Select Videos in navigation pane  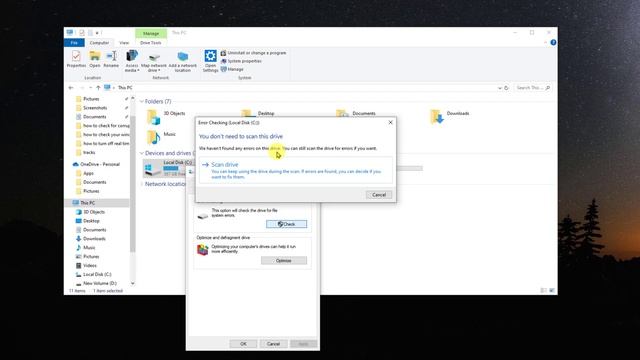(90, 265)
